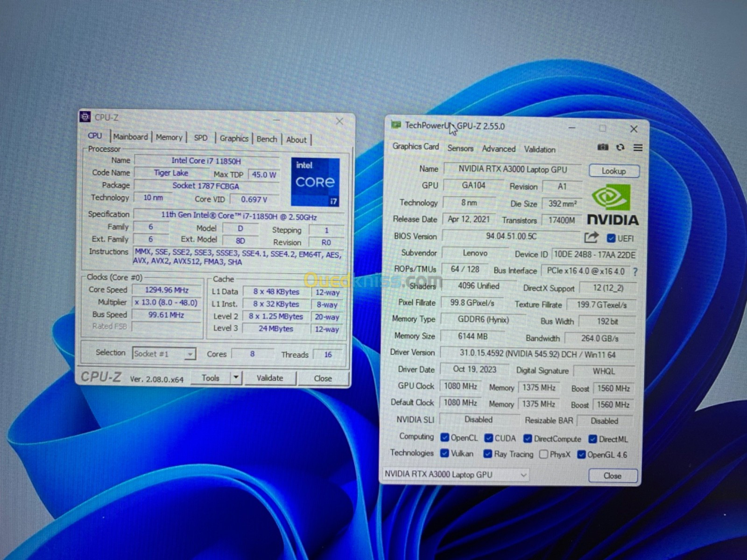Click the Intel Core i7 logo in CPU-Z
The image size is (747, 560).
click(x=315, y=182)
